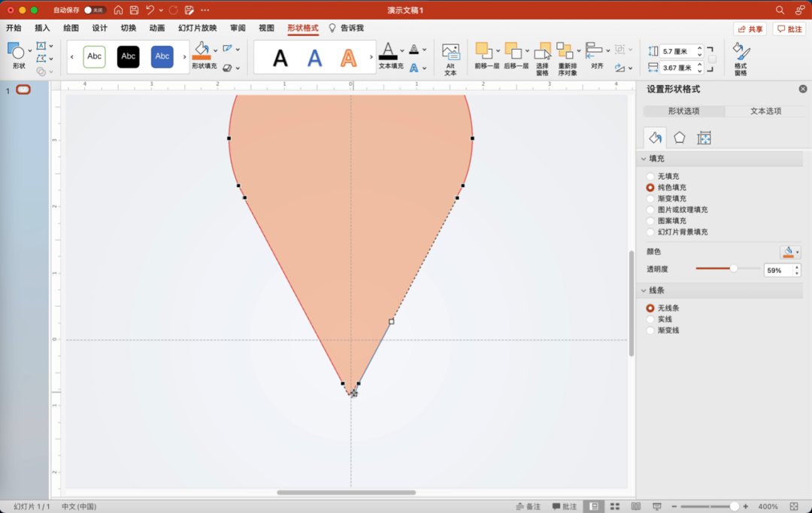Switch to normal view in status bar

pyautogui.click(x=593, y=506)
